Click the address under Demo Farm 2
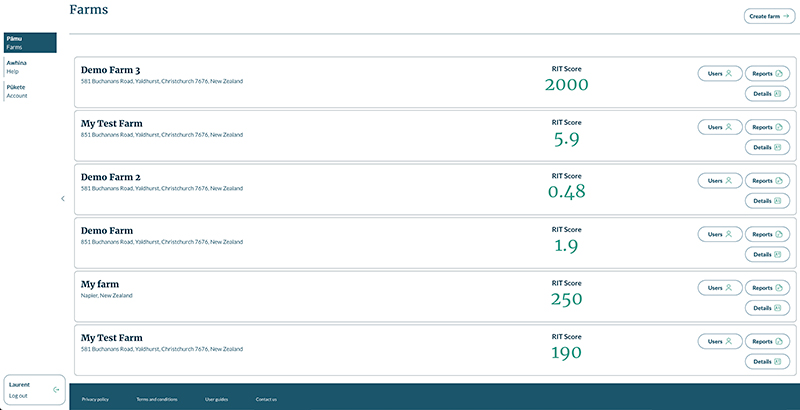The width and height of the screenshot is (800, 410). [x=162, y=188]
